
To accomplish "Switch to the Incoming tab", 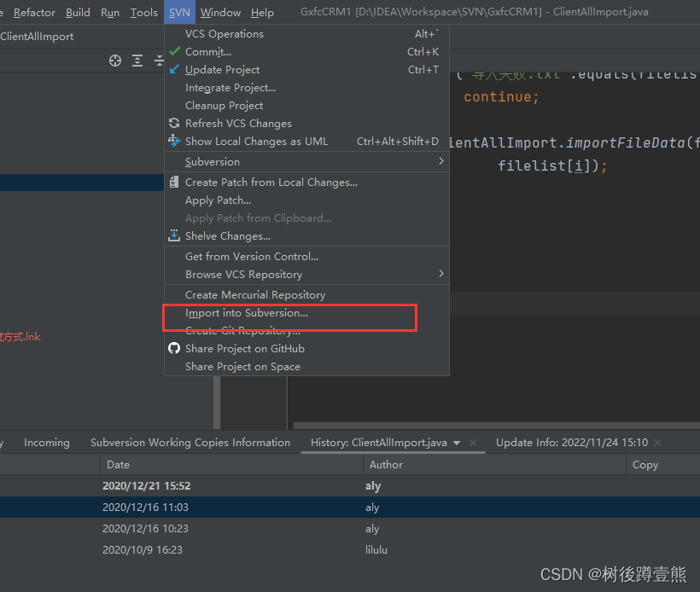I will pos(47,443).
